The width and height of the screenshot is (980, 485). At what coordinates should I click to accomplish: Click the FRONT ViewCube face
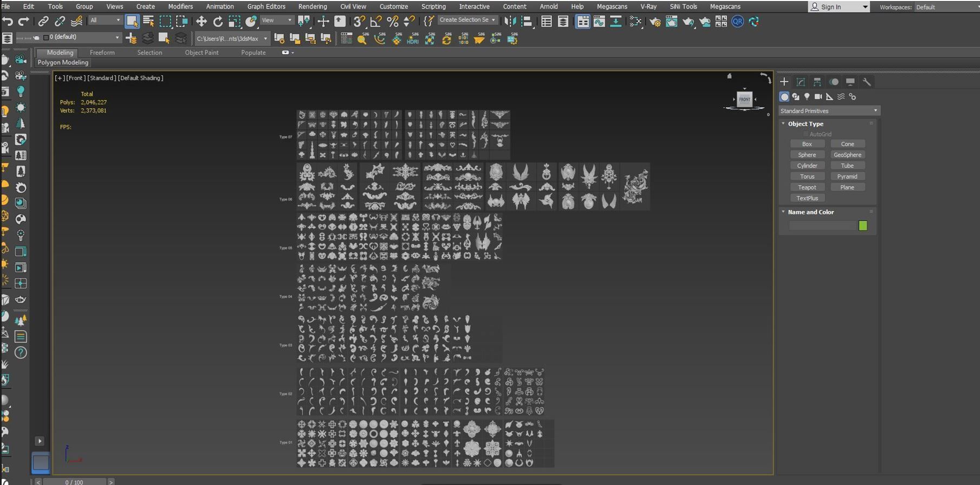744,99
